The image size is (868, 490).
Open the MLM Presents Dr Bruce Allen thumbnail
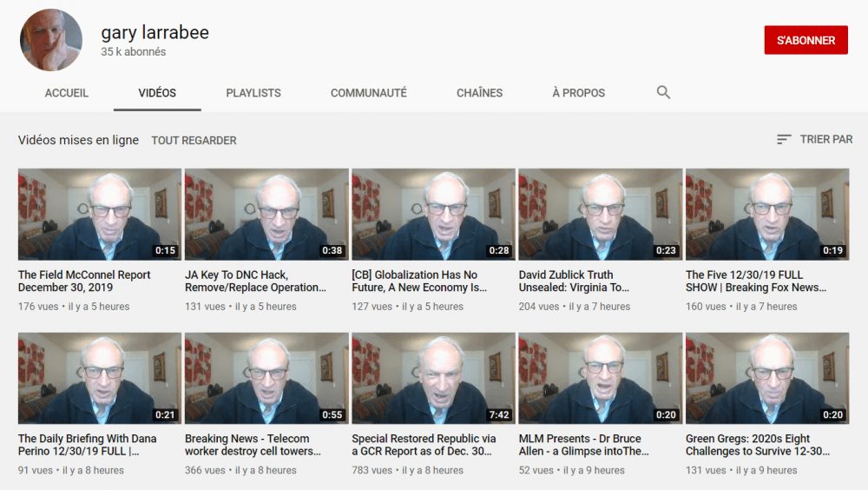(601, 379)
